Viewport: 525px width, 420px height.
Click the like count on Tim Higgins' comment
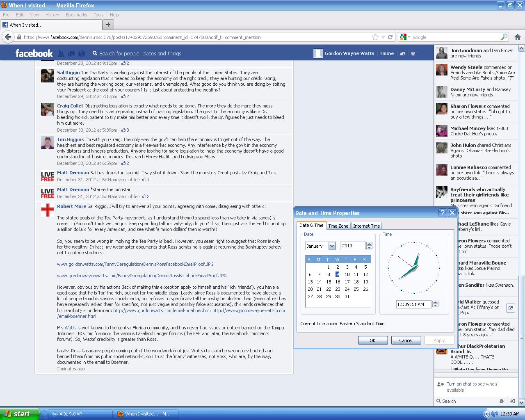(x=125, y=163)
